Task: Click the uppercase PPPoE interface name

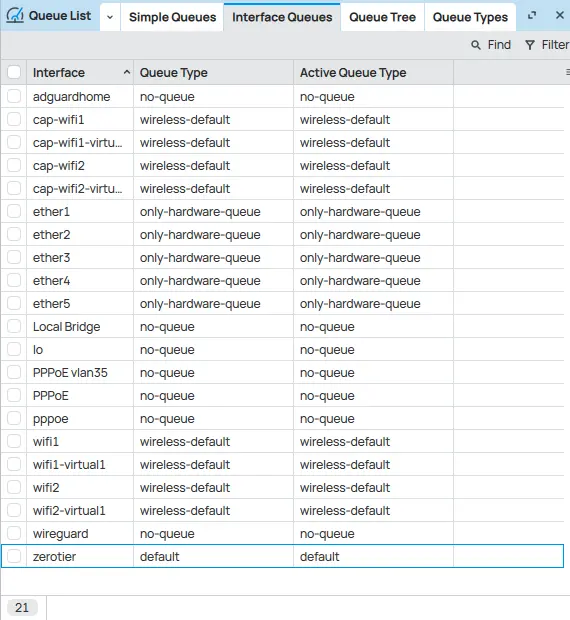Action: pyautogui.click(x=51, y=395)
